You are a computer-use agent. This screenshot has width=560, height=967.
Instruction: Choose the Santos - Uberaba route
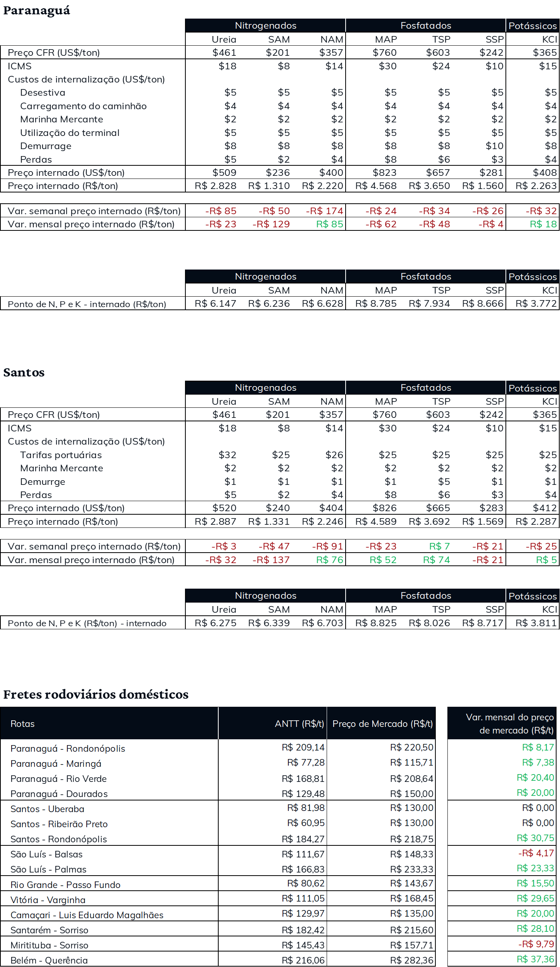[x=47, y=809]
